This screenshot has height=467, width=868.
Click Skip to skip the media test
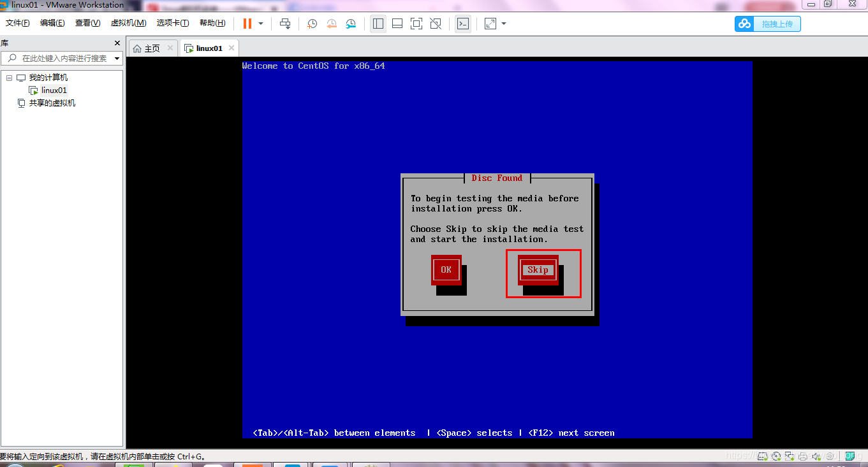(538, 269)
